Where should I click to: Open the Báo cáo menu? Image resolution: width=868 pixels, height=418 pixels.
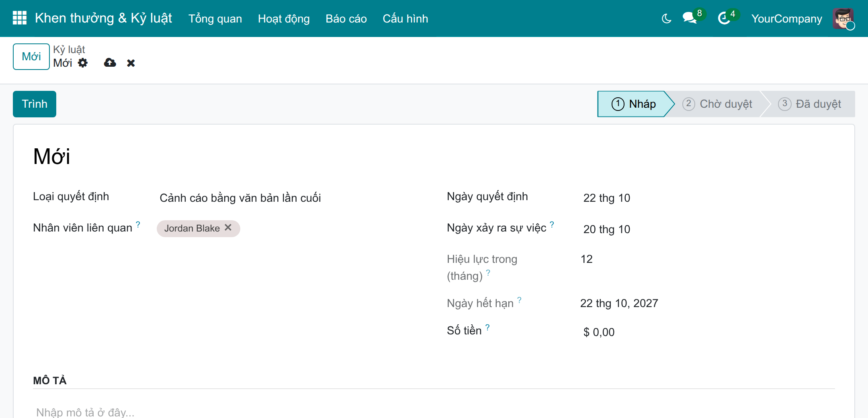pyautogui.click(x=346, y=18)
